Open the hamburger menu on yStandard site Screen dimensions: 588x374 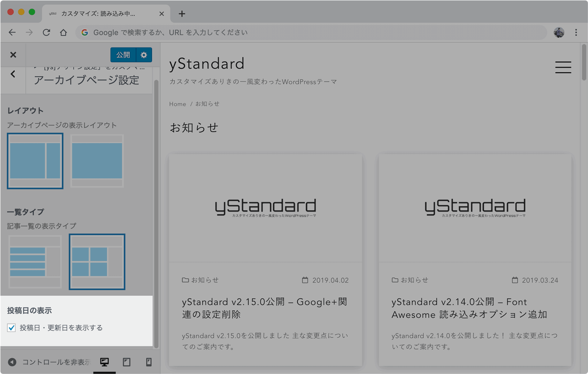tap(563, 67)
